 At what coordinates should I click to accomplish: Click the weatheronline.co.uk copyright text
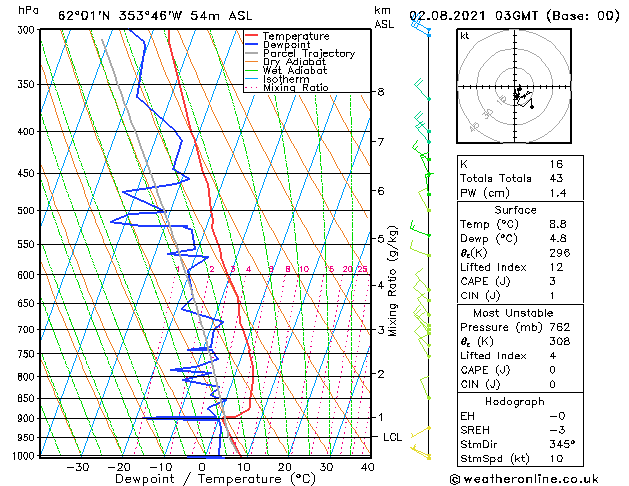click(x=524, y=479)
